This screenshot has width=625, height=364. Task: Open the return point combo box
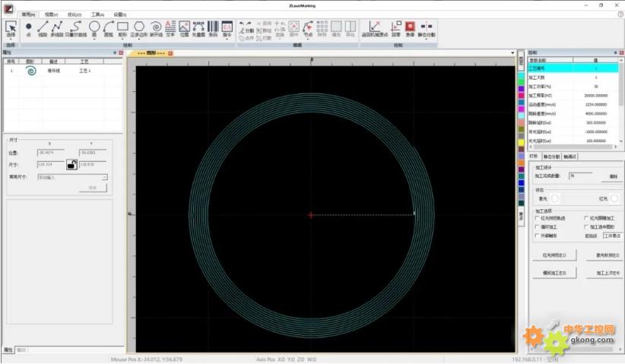click(x=613, y=236)
